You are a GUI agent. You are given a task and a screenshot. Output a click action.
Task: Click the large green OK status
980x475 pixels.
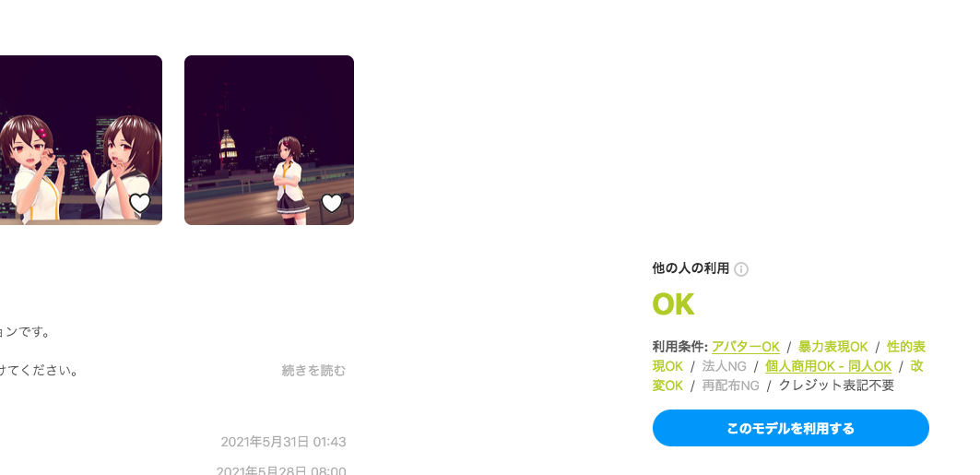pos(673,305)
